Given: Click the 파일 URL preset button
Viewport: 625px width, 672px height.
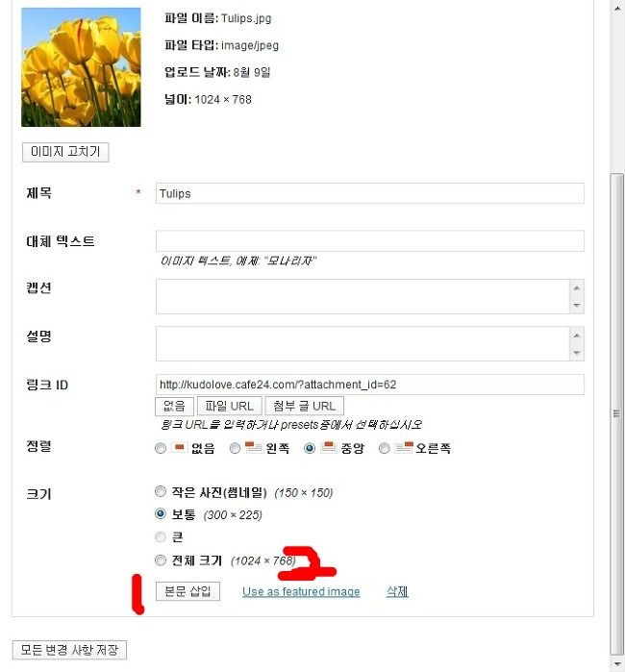Looking at the screenshot, I should tap(230, 406).
